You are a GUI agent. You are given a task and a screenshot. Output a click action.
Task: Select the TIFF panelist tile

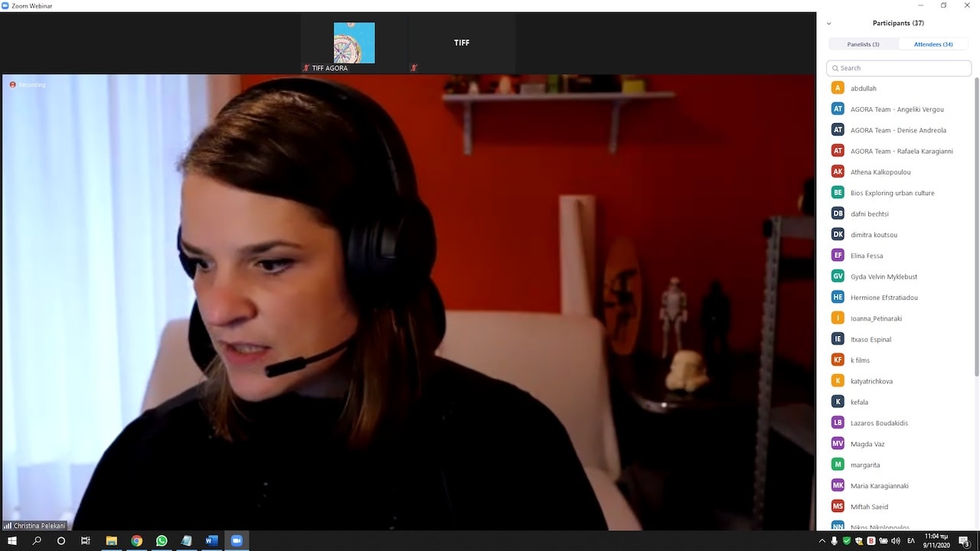pos(462,44)
